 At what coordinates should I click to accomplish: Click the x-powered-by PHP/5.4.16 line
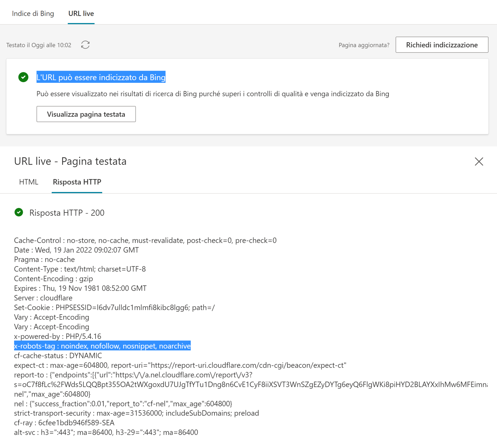pyautogui.click(x=58, y=336)
